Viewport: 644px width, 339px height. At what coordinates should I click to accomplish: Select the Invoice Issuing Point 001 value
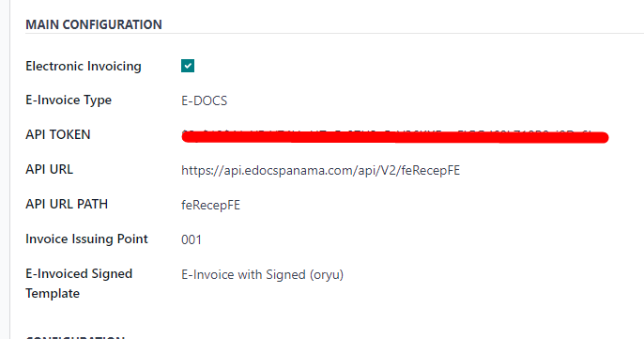(192, 239)
